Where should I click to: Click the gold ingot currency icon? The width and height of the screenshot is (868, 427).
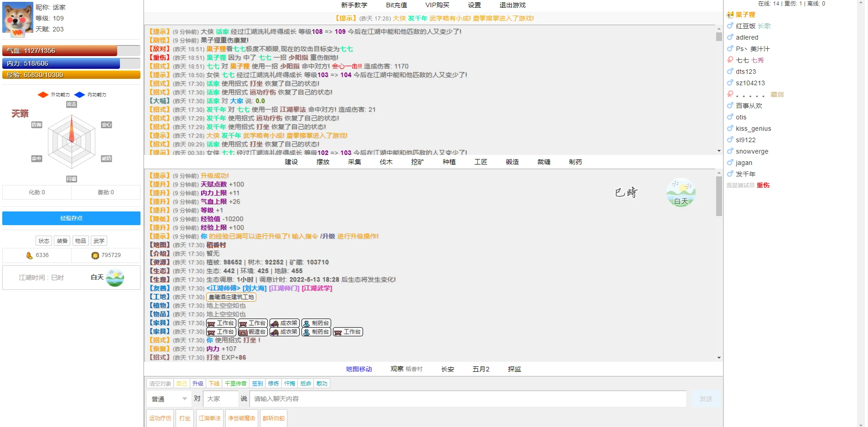29,256
